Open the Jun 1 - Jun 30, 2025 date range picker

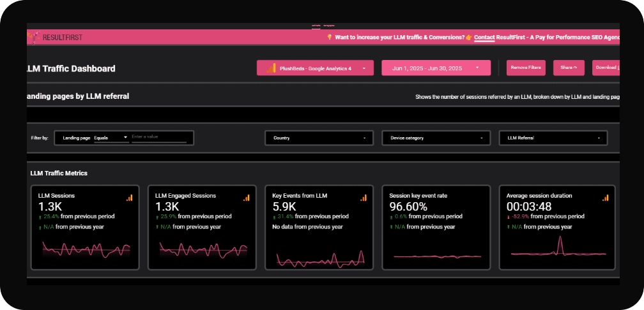(x=436, y=68)
